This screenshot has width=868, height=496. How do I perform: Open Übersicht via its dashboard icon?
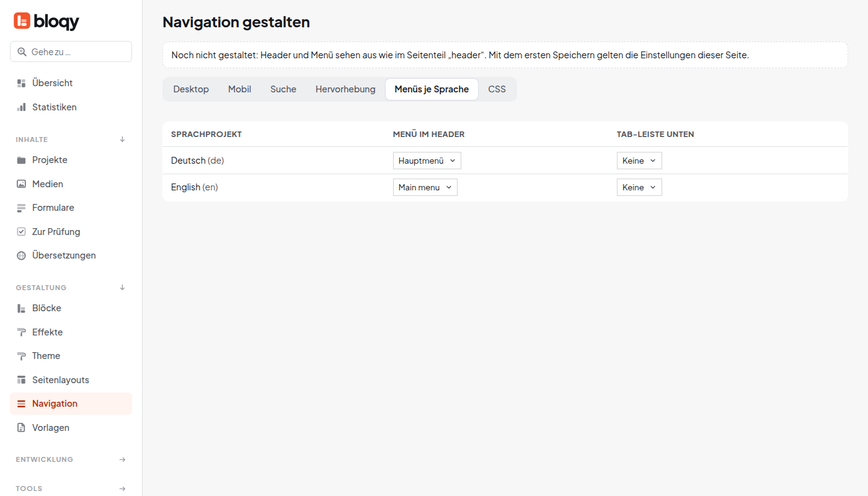pyautogui.click(x=21, y=83)
